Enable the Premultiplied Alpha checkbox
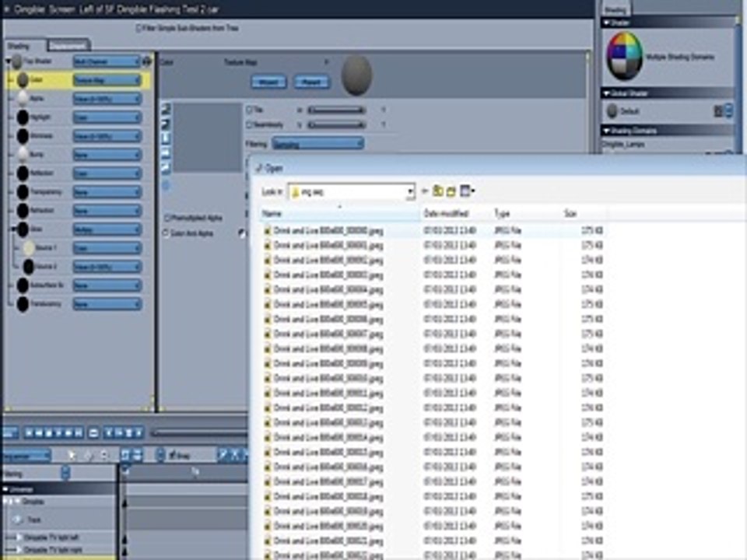Viewport: 747px width, 560px height. pos(167,218)
